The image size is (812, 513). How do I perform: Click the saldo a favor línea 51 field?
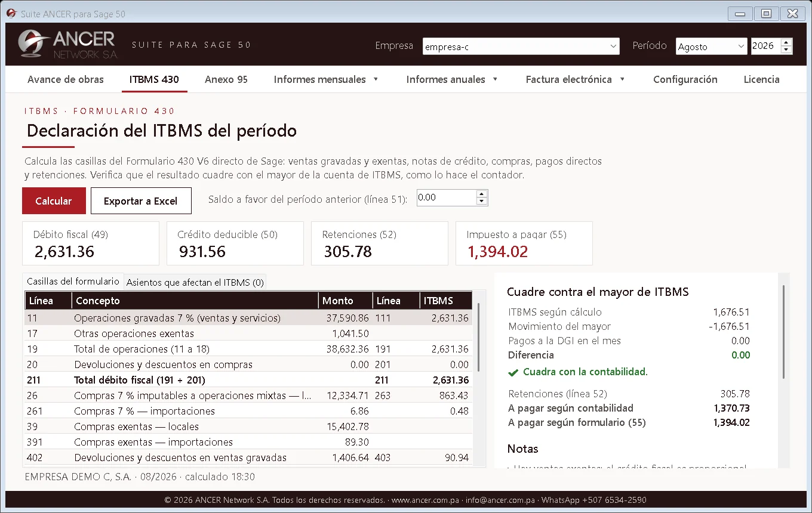(446, 198)
